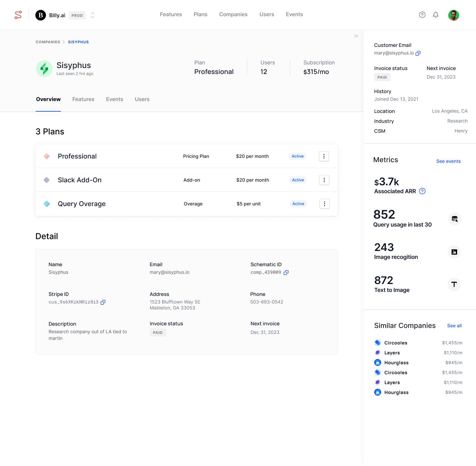Go to Companies in top navigation
This screenshot has width=476, height=466.
click(233, 15)
